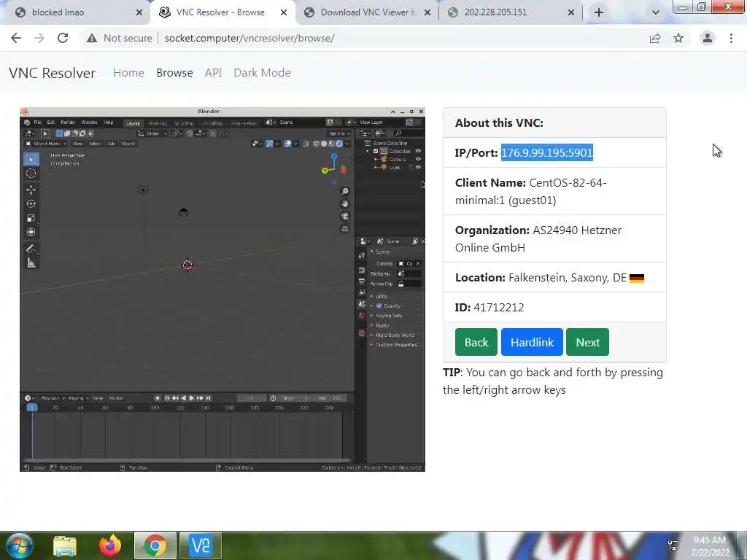Click the network icon in the system tray
This screenshot has width=747, height=560.
click(x=673, y=545)
